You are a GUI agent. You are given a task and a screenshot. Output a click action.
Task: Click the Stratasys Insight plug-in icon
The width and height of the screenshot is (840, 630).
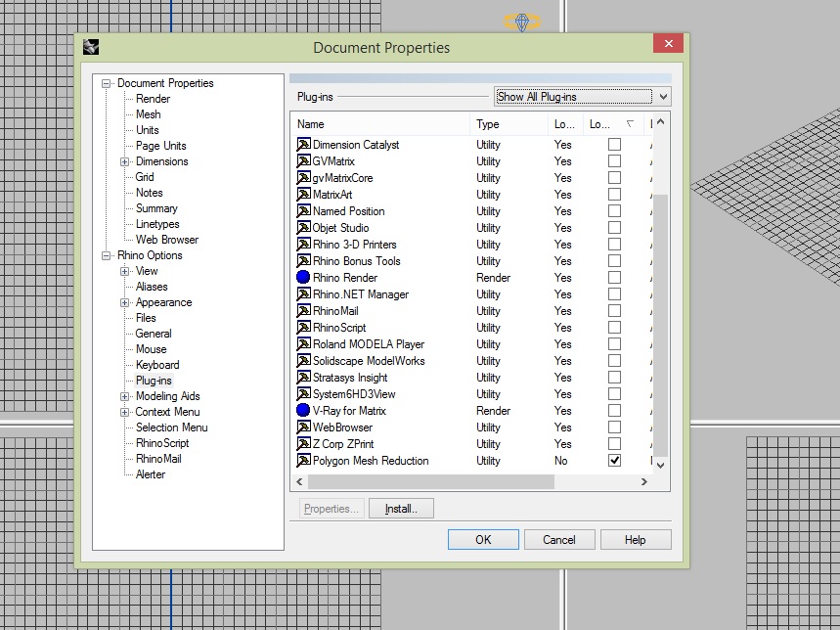coord(304,378)
